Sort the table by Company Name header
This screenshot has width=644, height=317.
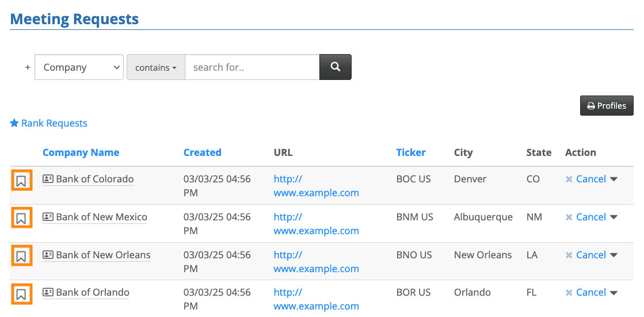pyautogui.click(x=81, y=152)
